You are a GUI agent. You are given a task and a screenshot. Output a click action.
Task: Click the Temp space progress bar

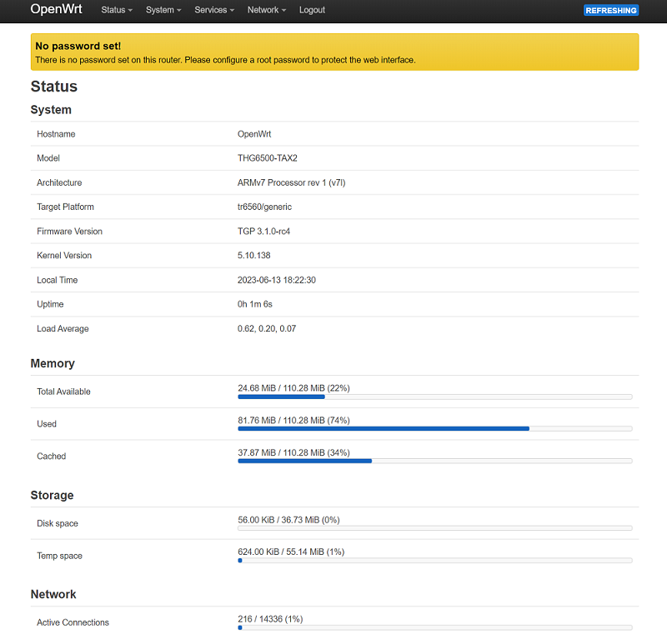(x=434, y=560)
